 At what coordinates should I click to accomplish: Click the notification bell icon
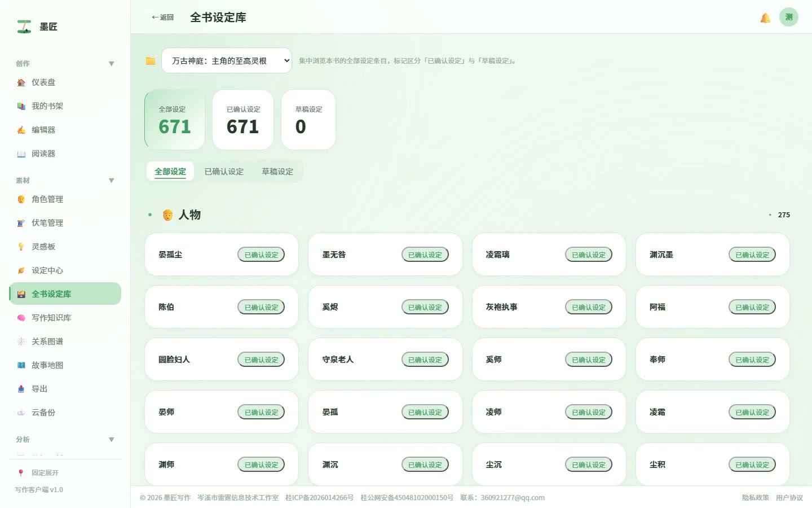click(765, 17)
